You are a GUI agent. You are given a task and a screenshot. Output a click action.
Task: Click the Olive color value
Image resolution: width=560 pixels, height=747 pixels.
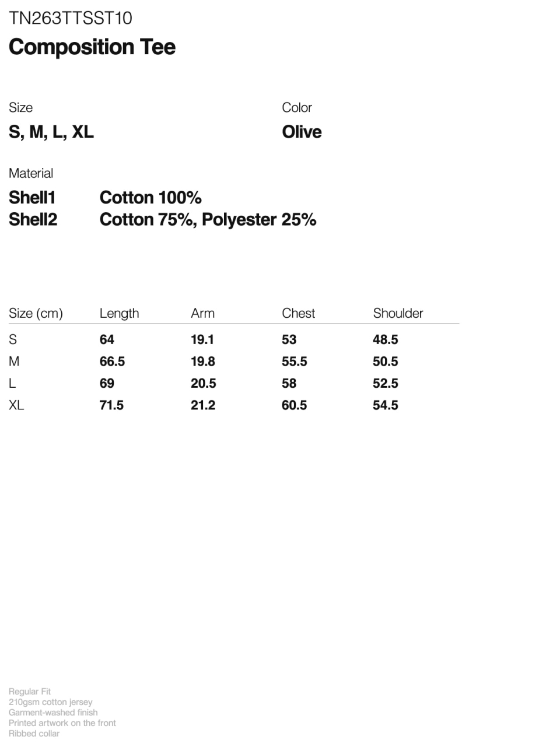(302, 132)
